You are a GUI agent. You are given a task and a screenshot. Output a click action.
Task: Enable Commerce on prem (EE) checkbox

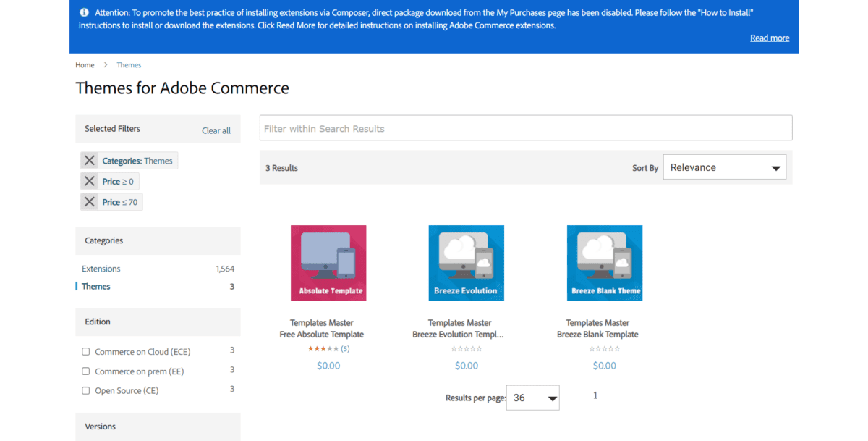pos(86,371)
